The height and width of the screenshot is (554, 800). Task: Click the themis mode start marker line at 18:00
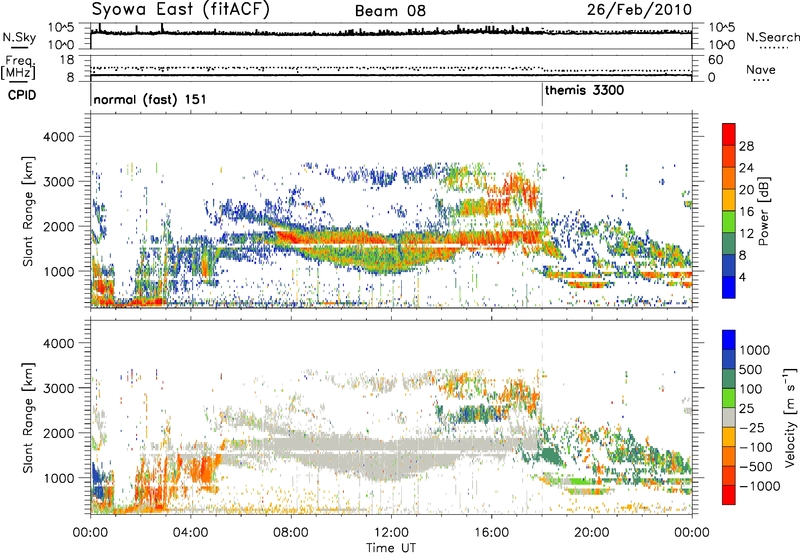click(x=542, y=95)
